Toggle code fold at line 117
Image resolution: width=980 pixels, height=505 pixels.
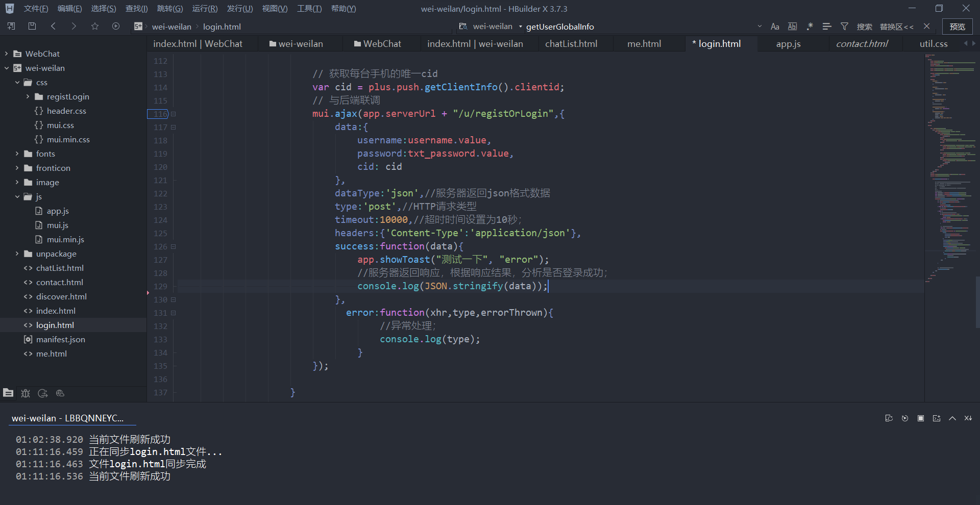point(174,127)
